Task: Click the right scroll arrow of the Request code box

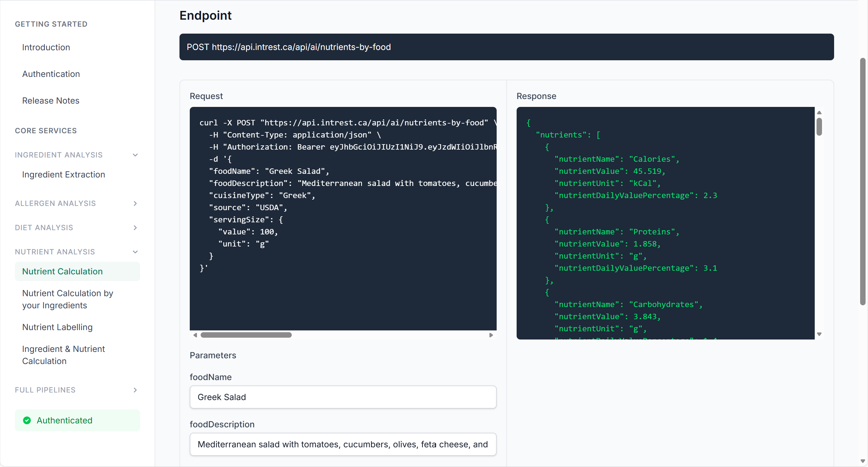Action: [491, 335]
